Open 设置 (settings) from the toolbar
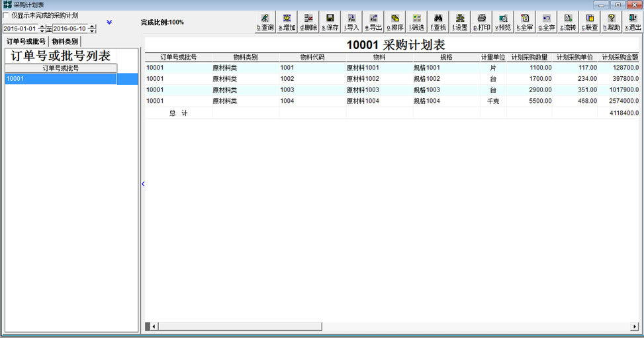Image resolution: width=644 pixels, height=338 pixels. [x=459, y=23]
